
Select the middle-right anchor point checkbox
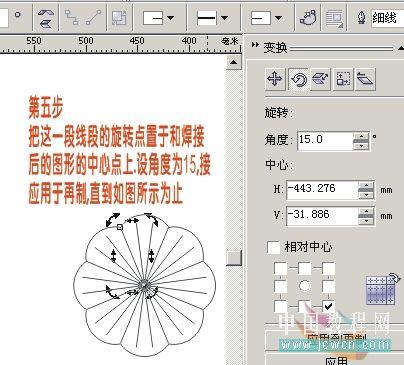(x=328, y=286)
